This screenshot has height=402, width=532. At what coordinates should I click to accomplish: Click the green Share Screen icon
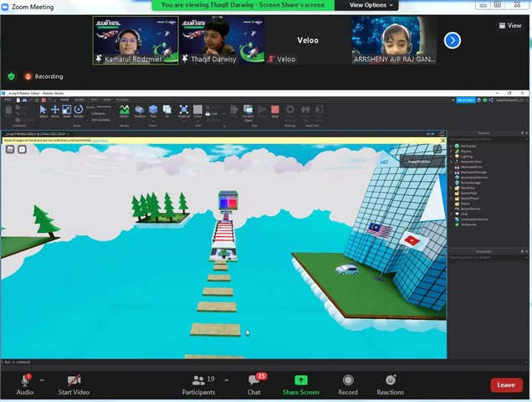300,381
